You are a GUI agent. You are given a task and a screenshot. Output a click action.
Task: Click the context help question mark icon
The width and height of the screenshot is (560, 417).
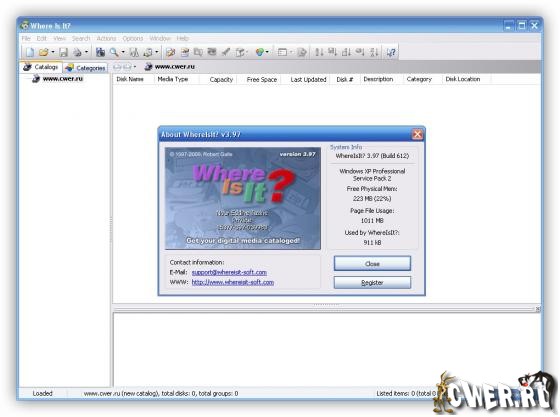[391, 52]
